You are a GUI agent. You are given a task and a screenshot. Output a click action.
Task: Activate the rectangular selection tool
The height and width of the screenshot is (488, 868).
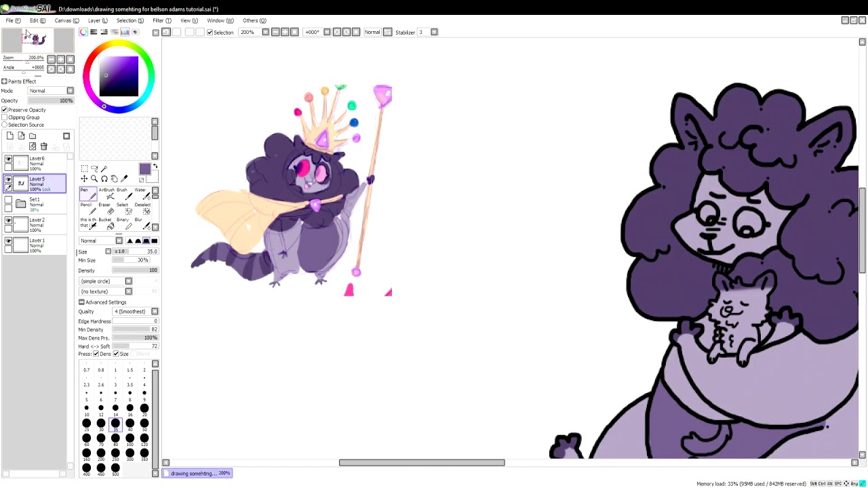(84, 169)
